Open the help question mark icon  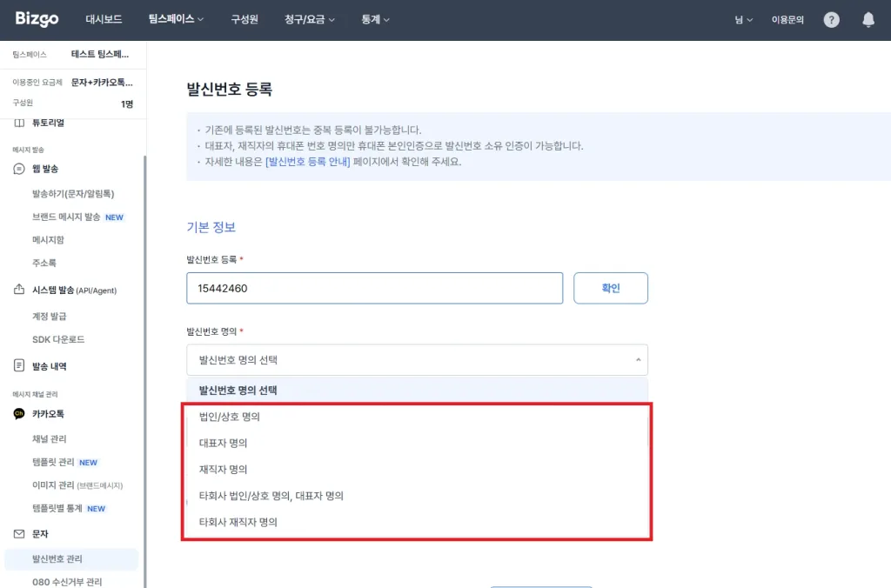tap(831, 20)
